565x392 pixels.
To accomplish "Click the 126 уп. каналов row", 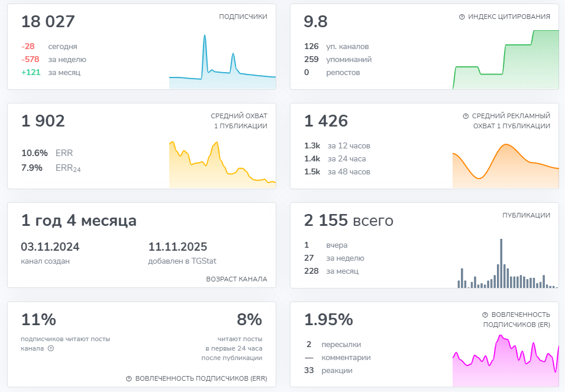I will (x=337, y=47).
